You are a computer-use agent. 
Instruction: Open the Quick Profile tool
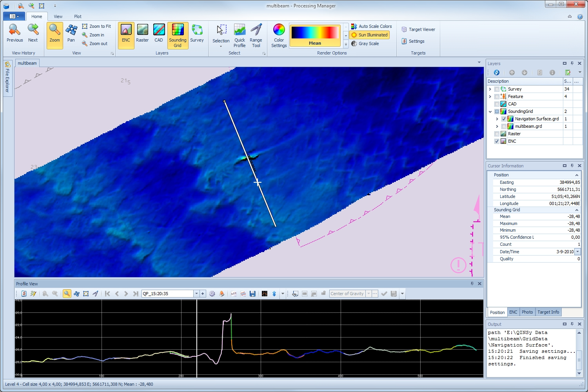[x=240, y=35]
